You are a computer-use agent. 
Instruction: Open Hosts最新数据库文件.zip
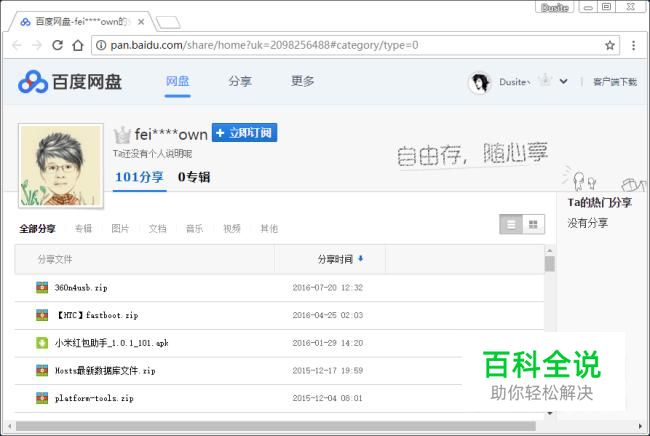click(105, 371)
